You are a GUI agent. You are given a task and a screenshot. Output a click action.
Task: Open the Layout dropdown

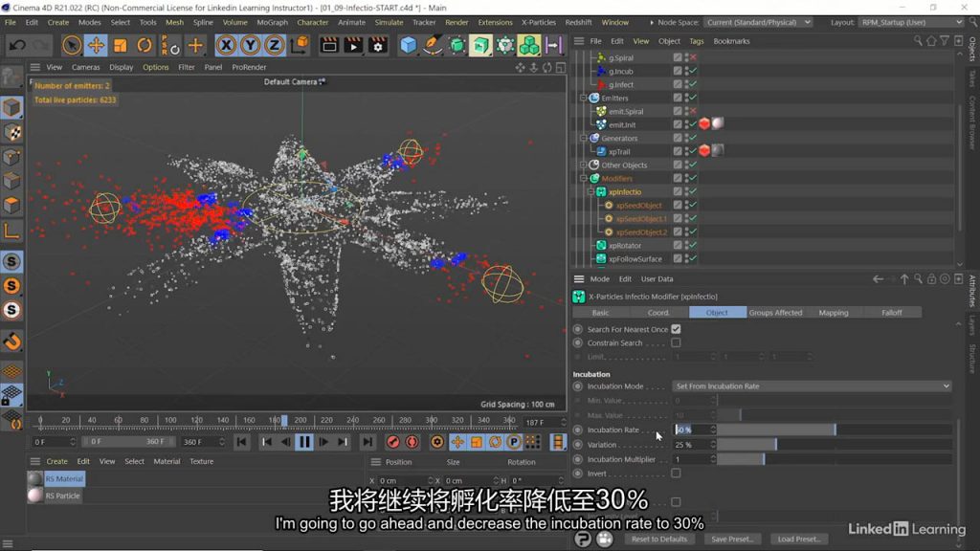911,23
